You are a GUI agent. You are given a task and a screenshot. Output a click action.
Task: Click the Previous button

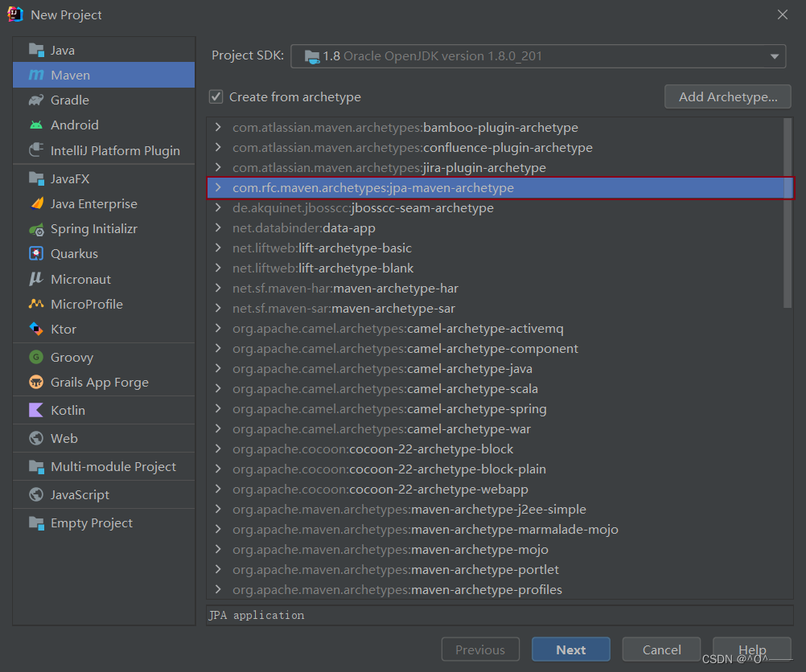pos(480,650)
